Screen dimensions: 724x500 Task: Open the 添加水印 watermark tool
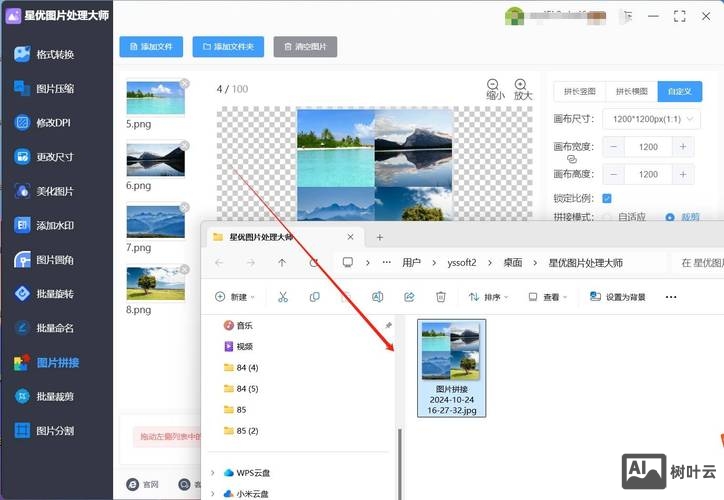[44, 225]
